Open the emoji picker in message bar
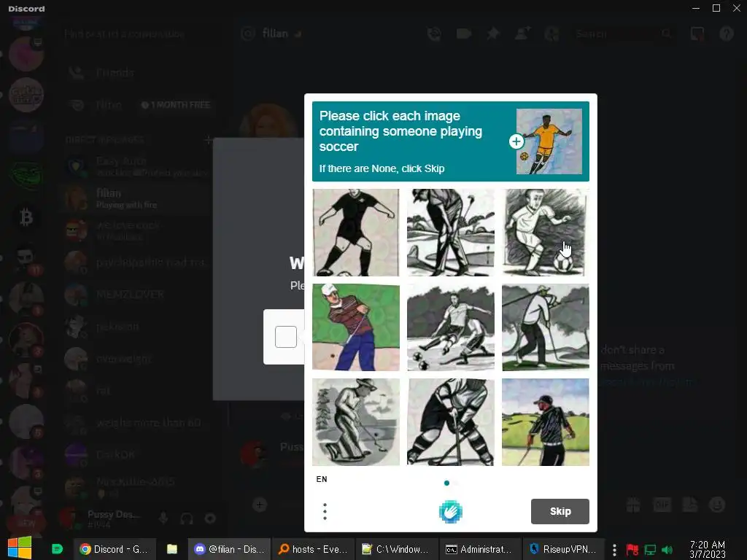747x560 pixels. coord(717,505)
